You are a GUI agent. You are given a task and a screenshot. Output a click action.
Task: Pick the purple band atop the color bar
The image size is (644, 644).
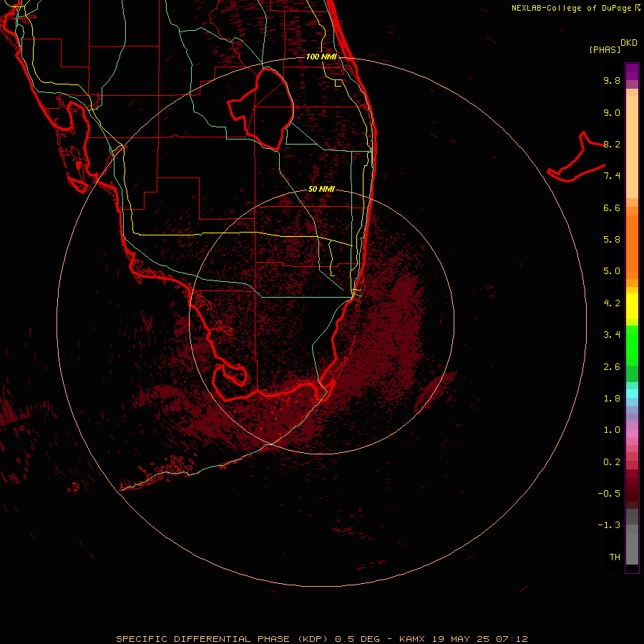pos(632,72)
